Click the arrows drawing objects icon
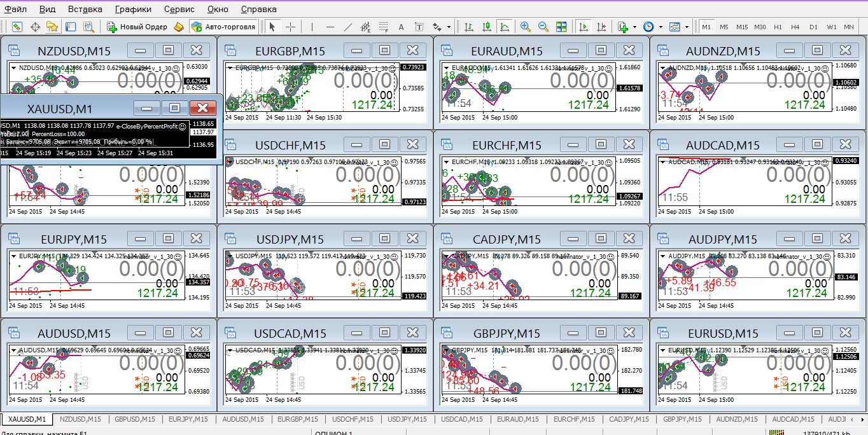This screenshot has height=435, width=868. click(437, 27)
